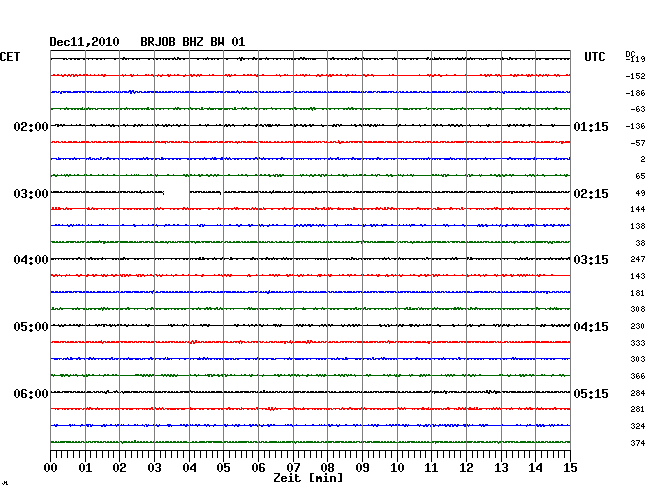Click minute tick label "12" on time axis

[x=466, y=468]
